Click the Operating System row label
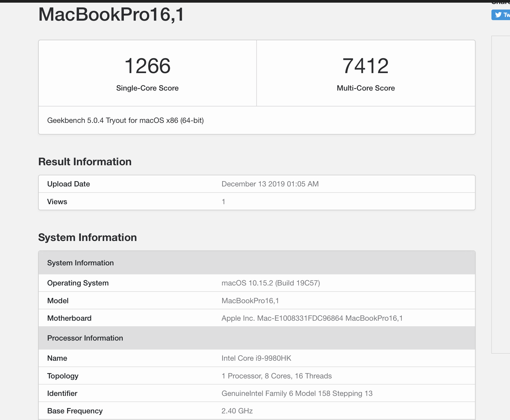510x420 pixels. [x=78, y=283]
